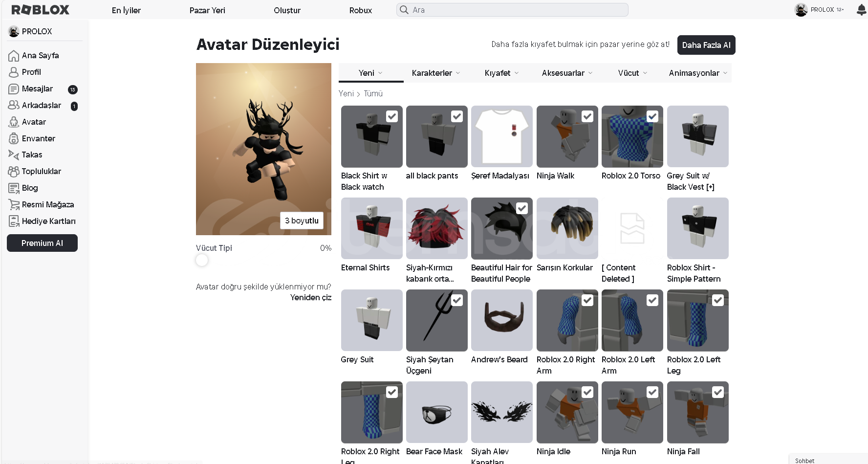
Task: Open the Animasyonlar dropdown menu
Action: click(698, 73)
